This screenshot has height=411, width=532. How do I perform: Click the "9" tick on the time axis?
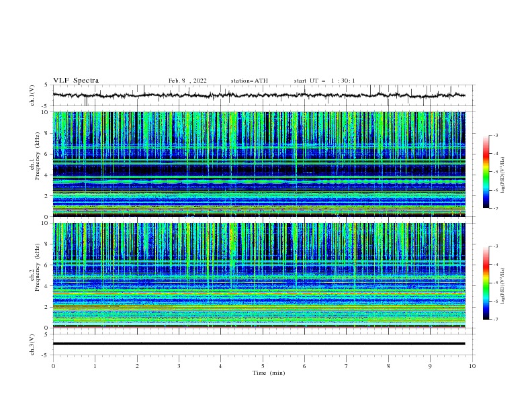[x=430, y=366]
